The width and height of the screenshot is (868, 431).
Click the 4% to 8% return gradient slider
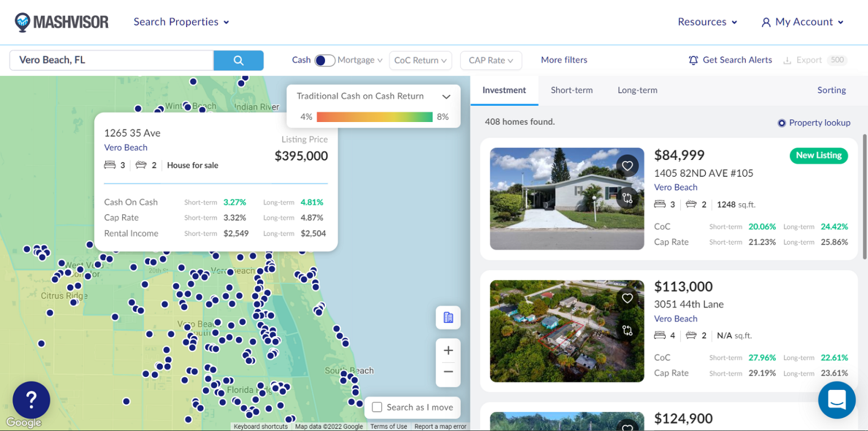coord(374,117)
